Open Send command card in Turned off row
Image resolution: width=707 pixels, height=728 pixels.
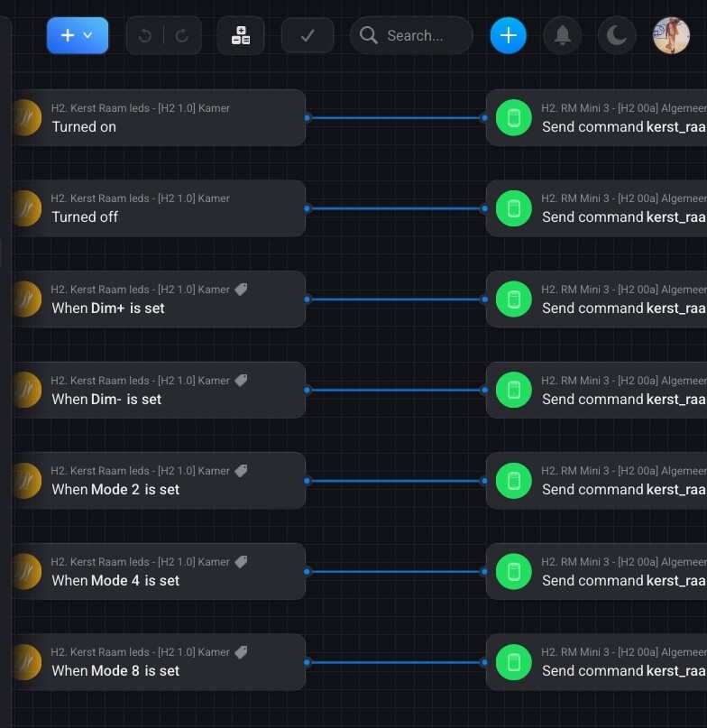[596, 208]
